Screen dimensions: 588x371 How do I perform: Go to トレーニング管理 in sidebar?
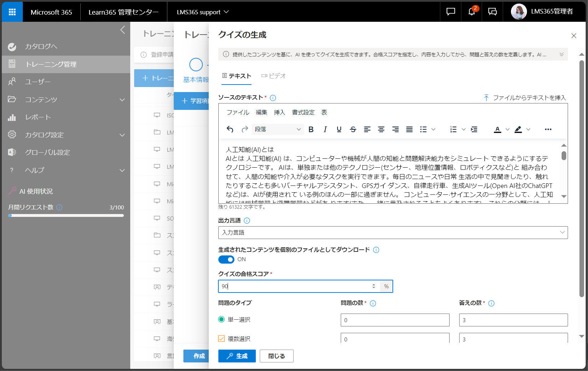click(x=66, y=64)
